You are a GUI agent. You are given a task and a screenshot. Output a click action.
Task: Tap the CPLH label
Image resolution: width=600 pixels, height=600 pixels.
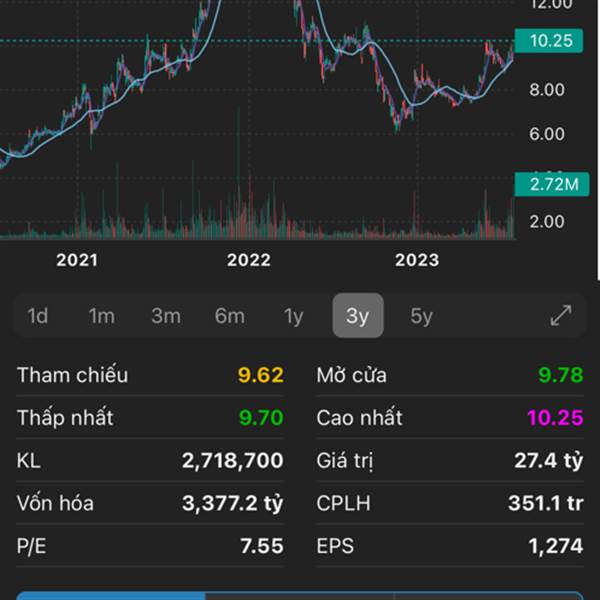tap(343, 503)
